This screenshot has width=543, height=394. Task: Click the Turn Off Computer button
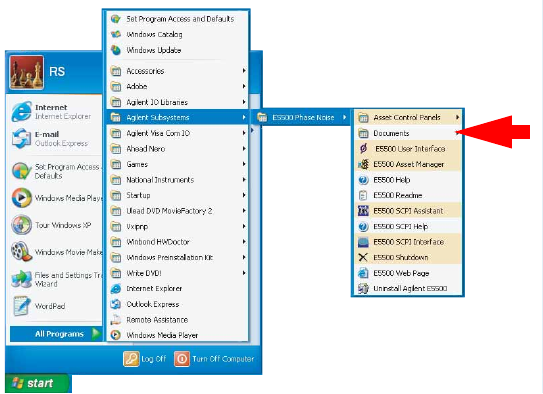214,359
